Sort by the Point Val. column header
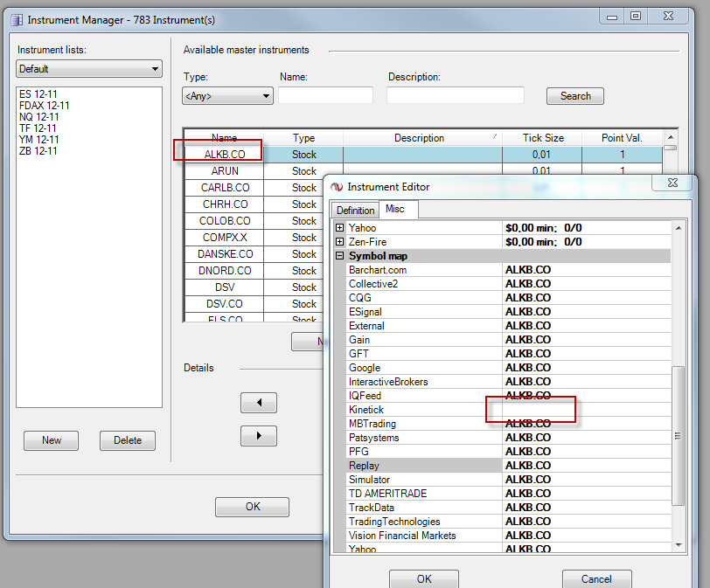 pyautogui.click(x=622, y=138)
